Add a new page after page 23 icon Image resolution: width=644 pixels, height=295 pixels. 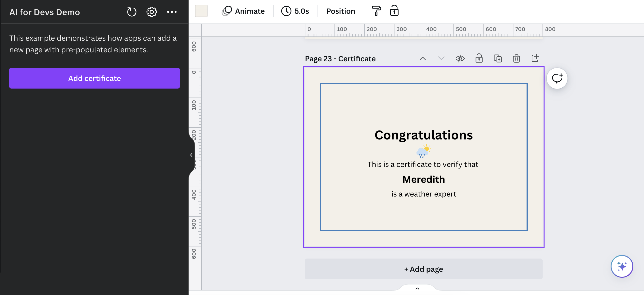click(535, 58)
